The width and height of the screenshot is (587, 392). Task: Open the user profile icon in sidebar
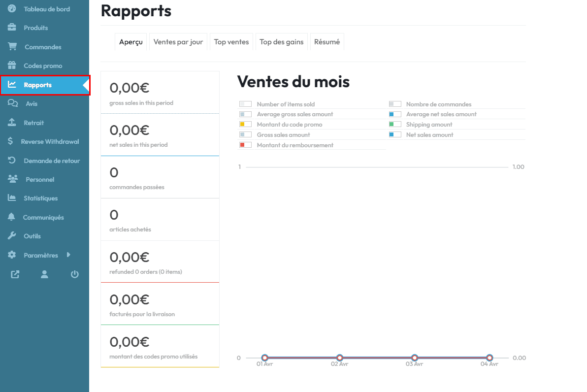tap(44, 274)
